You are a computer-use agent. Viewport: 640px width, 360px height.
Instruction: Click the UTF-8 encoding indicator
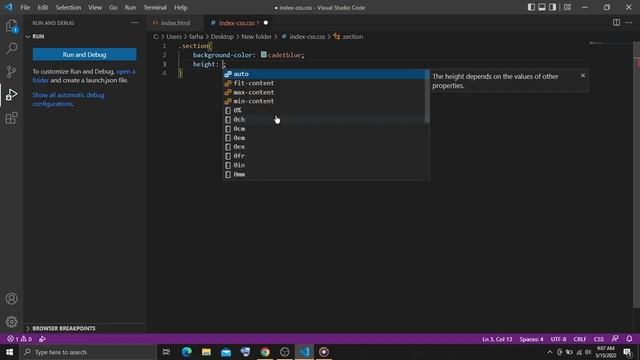point(558,339)
